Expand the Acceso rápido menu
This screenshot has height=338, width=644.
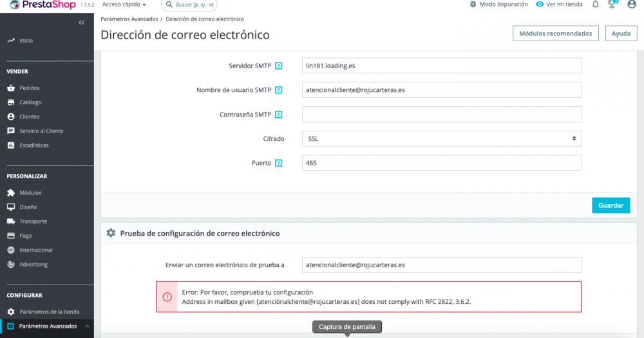(x=124, y=5)
